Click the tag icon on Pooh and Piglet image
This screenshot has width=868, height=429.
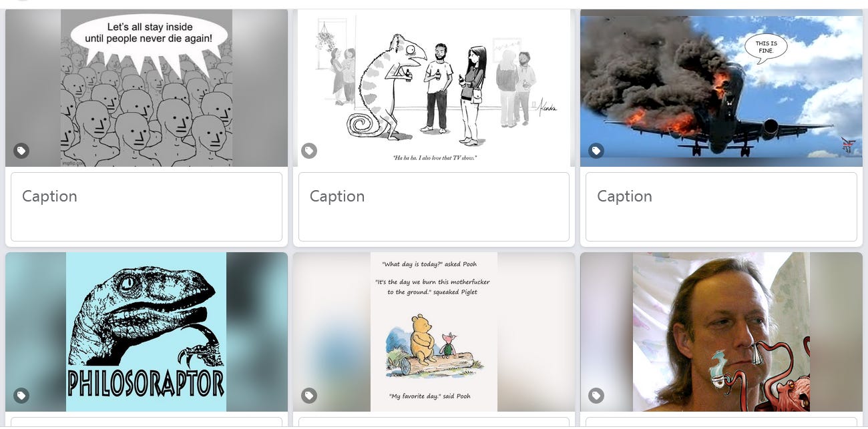[x=308, y=396]
